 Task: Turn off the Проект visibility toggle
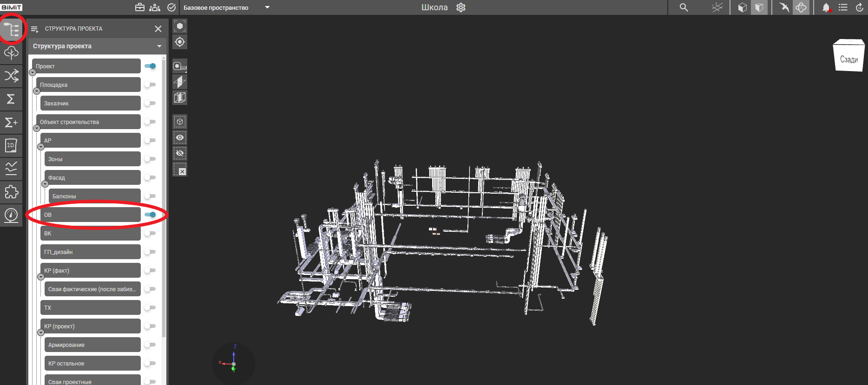click(150, 66)
